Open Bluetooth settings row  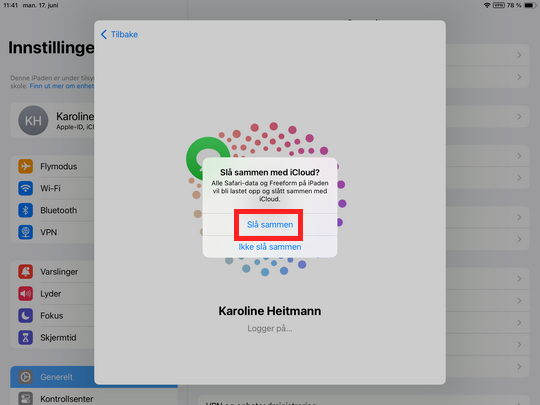(52, 210)
